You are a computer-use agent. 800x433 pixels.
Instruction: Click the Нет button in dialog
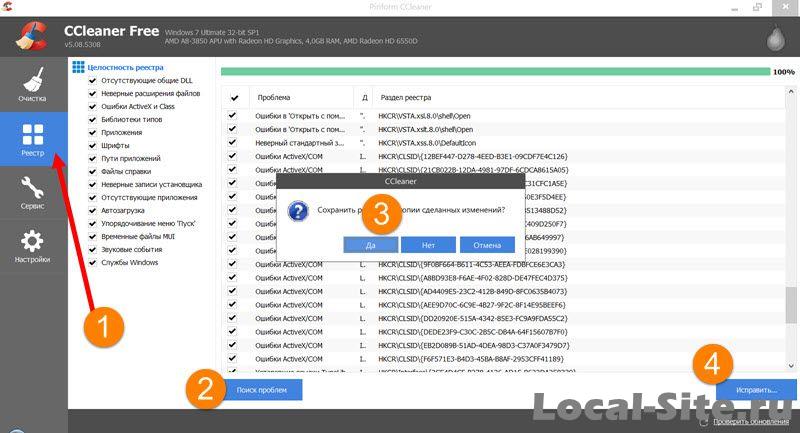point(428,245)
